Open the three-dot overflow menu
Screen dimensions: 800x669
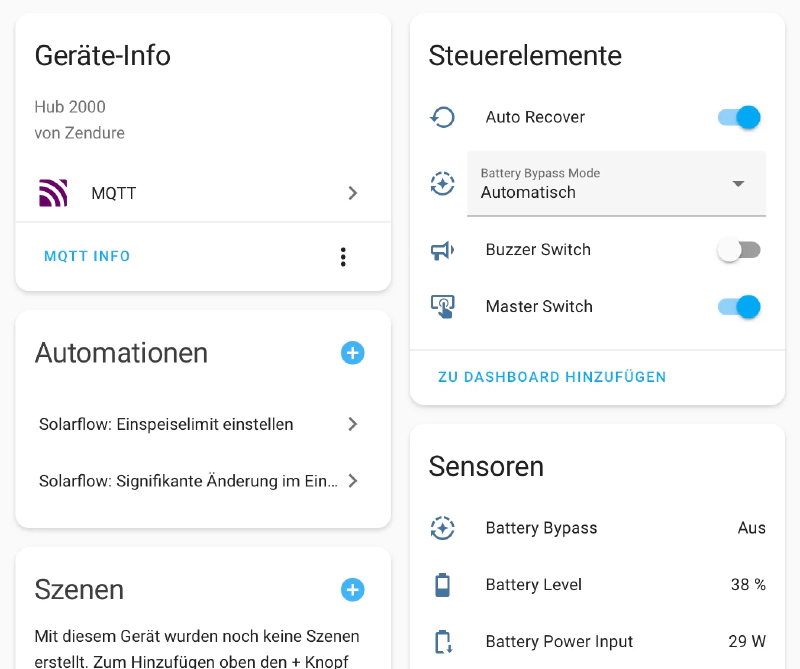coord(343,256)
